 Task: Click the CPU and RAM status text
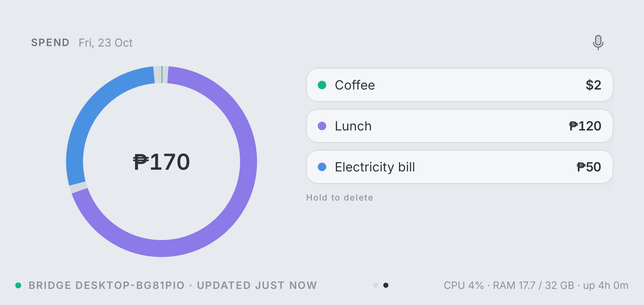click(x=536, y=285)
